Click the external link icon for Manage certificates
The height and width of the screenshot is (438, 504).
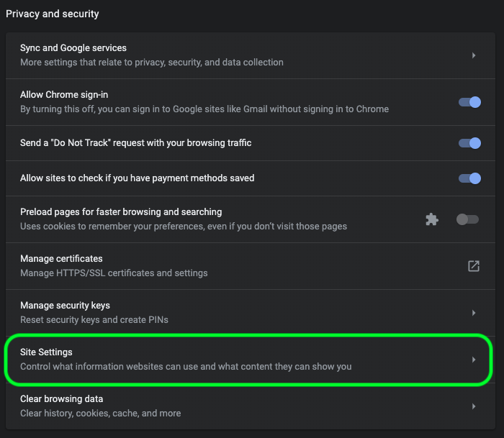click(473, 266)
